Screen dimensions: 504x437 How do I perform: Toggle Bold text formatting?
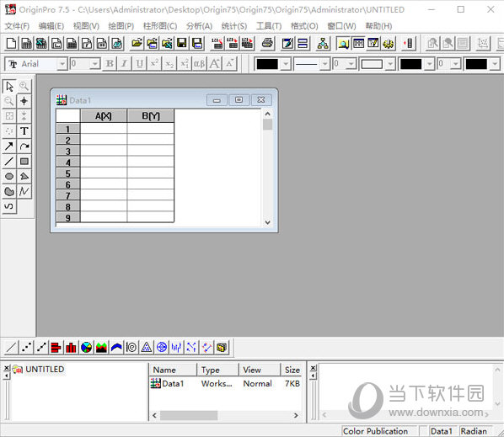pyautogui.click(x=110, y=64)
